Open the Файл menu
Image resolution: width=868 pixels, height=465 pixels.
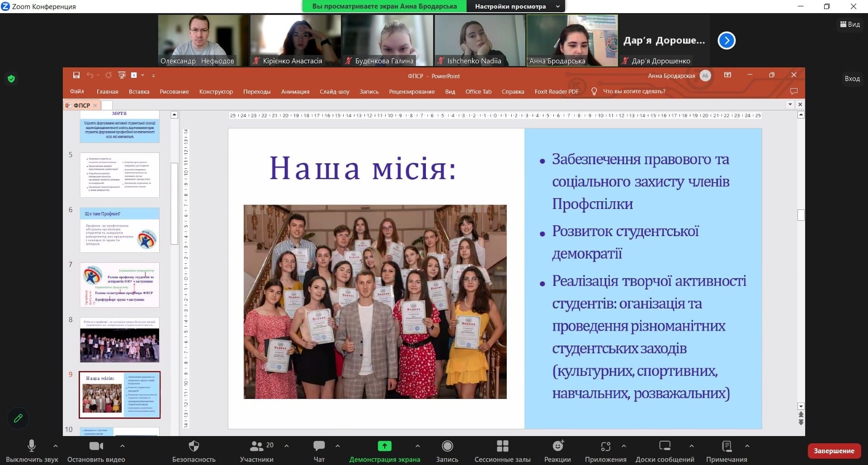click(x=77, y=91)
